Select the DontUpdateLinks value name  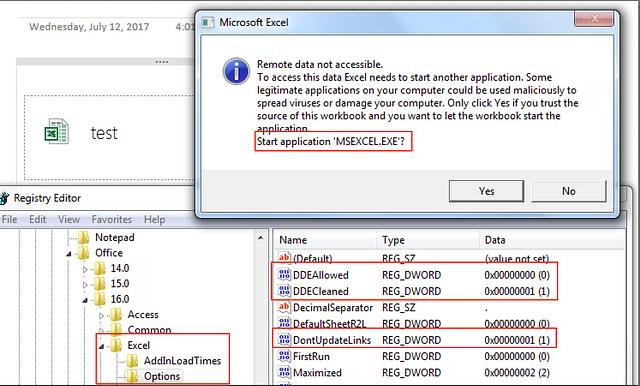click(332, 340)
